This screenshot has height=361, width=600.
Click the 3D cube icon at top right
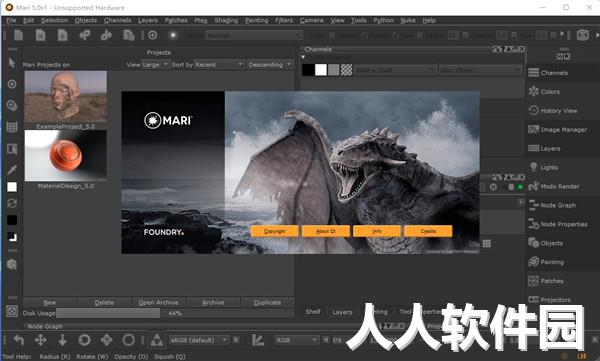click(582, 35)
